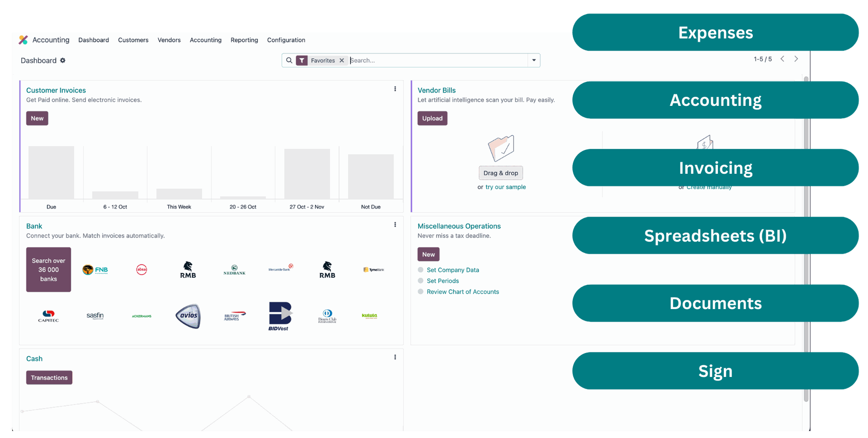Open the Customers menu
Screen dimensions: 868x438
click(133, 40)
